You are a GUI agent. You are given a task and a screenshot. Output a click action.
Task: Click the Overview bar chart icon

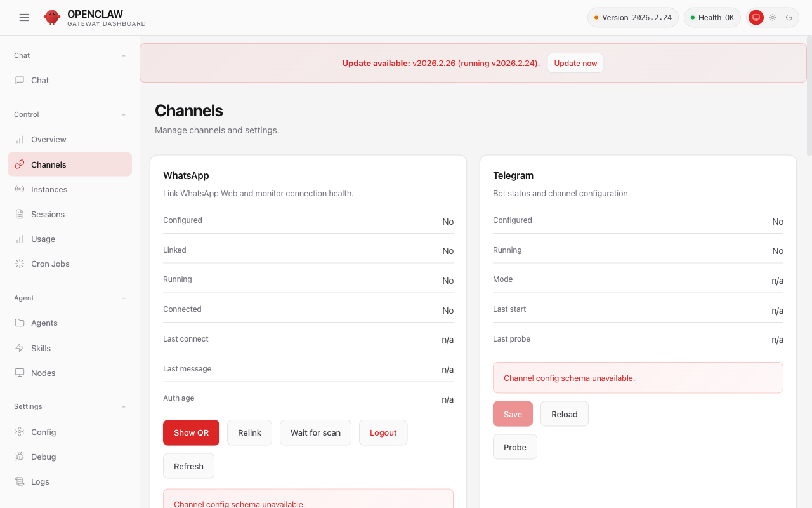pyautogui.click(x=20, y=139)
